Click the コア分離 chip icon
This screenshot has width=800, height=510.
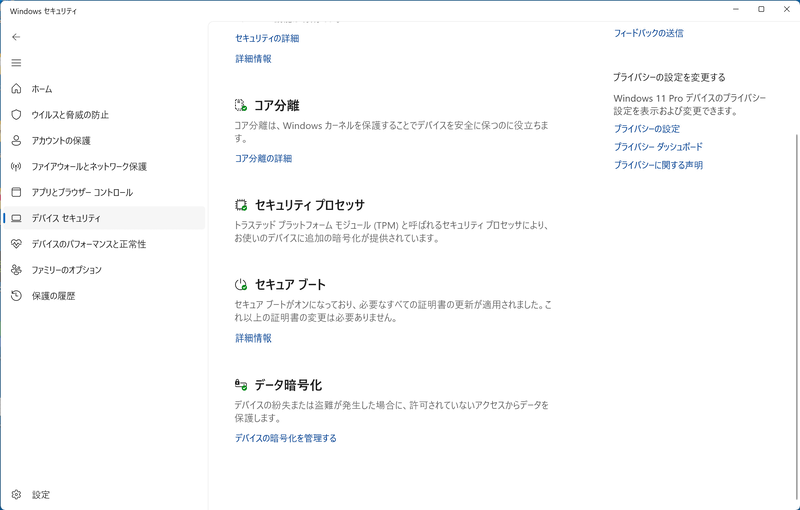241,106
